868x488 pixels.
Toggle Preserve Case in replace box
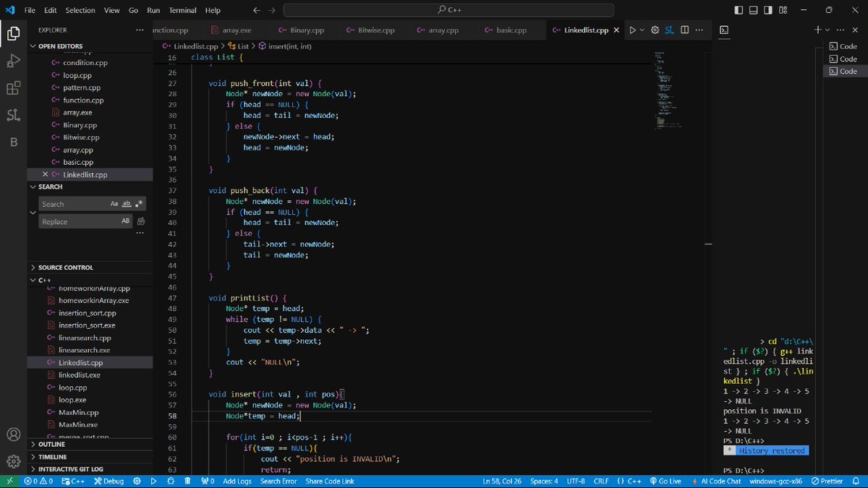(x=126, y=221)
